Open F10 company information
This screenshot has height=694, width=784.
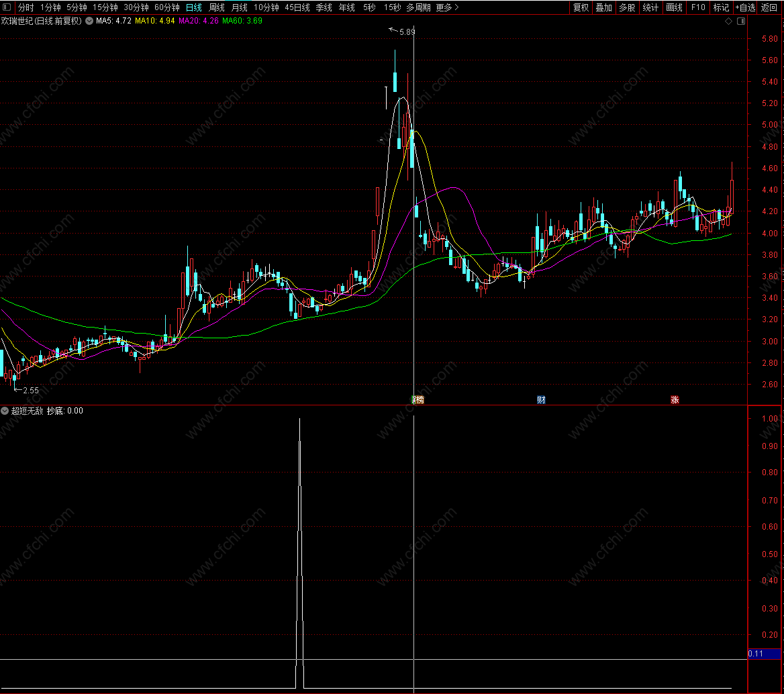698,7
